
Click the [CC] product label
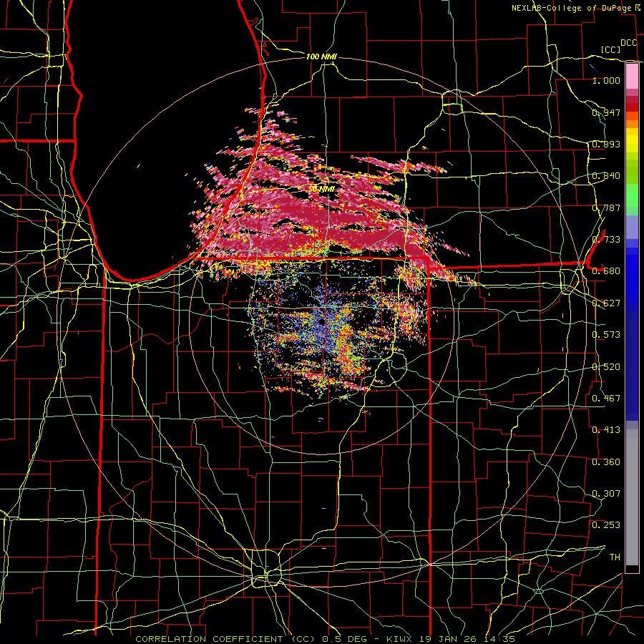pos(610,49)
